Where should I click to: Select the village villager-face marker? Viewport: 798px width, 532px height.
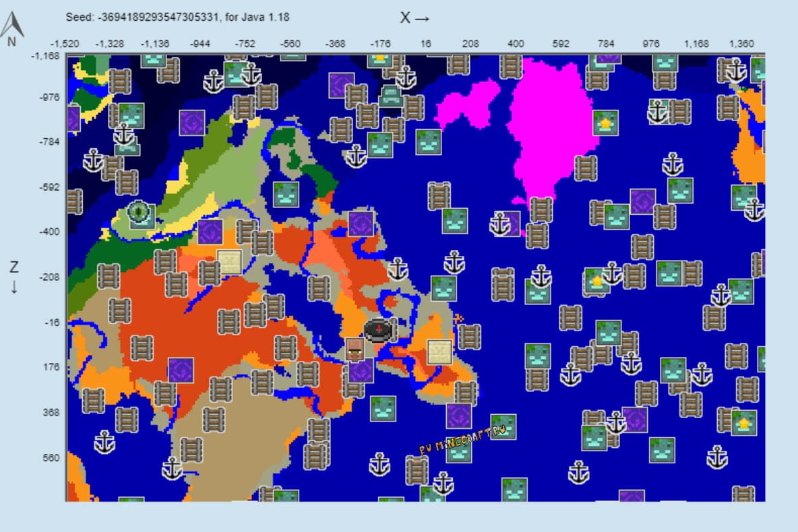pyautogui.click(x=355, y=350)
